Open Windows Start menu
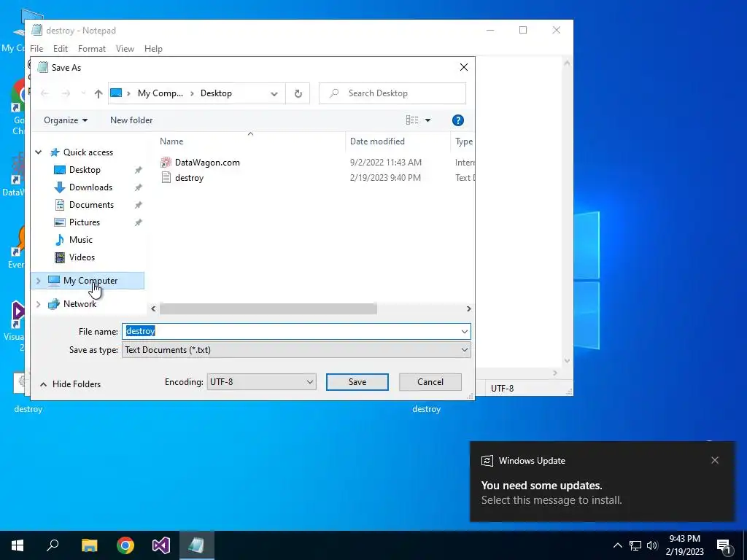The image size is (747, 560). point(18,545)
